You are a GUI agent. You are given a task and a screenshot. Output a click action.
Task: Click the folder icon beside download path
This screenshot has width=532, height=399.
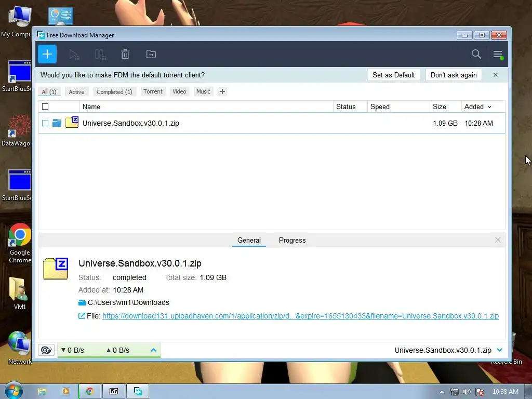pyautogui.click(x=82, y=302)
